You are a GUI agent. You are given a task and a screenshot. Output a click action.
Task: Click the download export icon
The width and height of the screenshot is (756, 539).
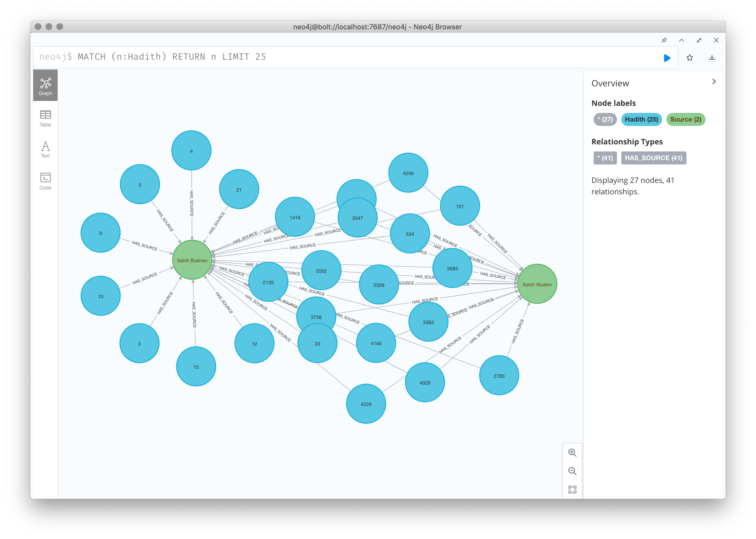pyautogui.click(x=712, y=58)
